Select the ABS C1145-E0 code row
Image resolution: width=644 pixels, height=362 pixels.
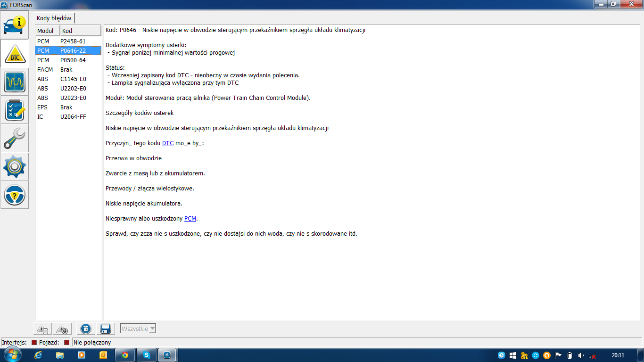68,79
